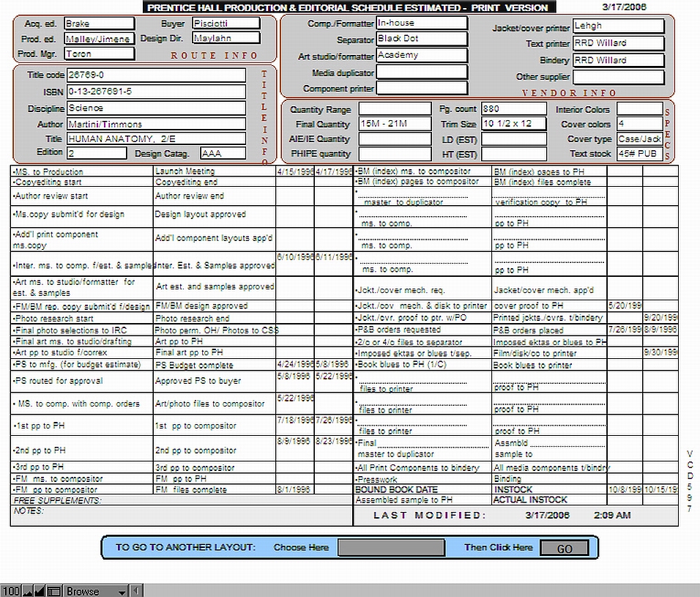Click the Title code field 26769-0
This screenshot has height=597, width=700.
[156, 75]
